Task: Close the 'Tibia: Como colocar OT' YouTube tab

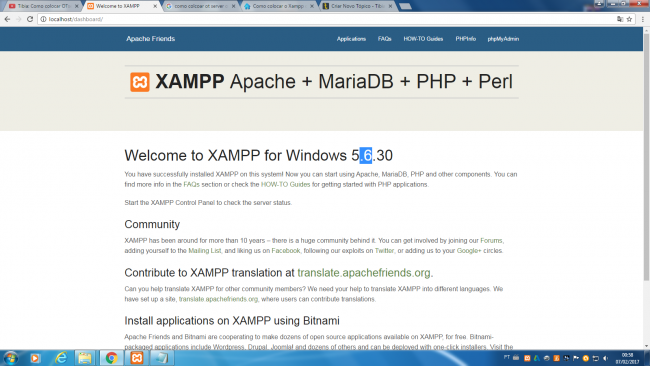Action: (77, 6)
